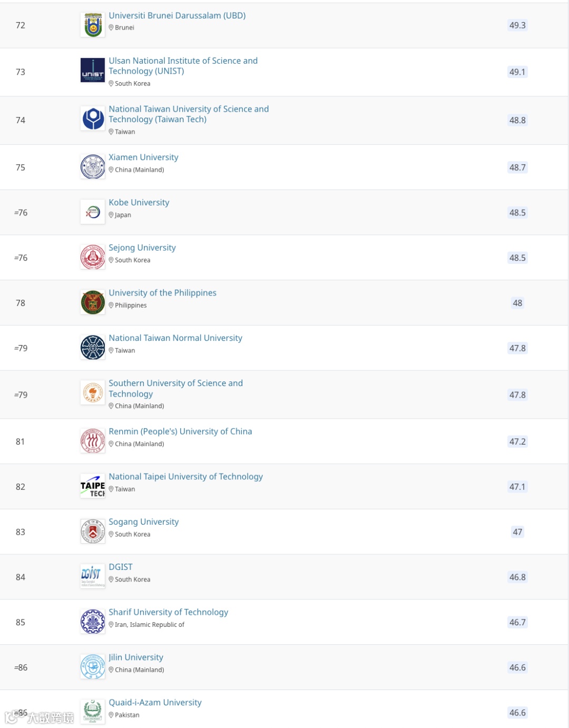Click the Taipei Tech logo
The image size is (569, 728).
(x=93, y=487)
